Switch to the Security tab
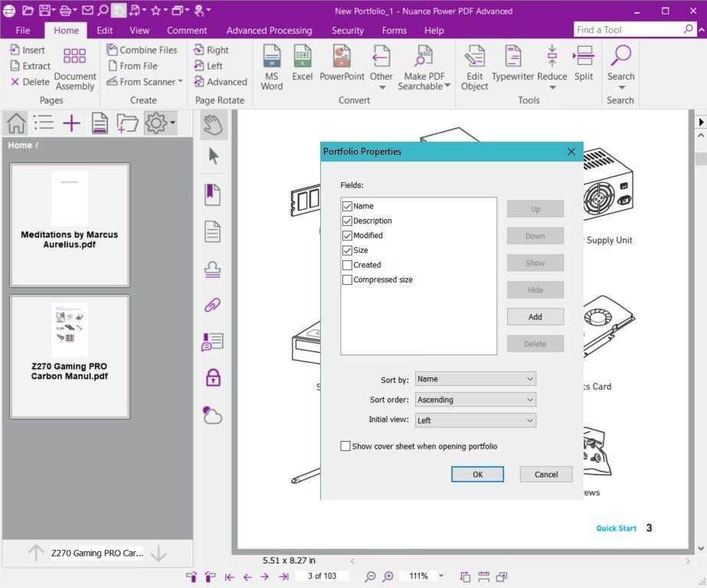The image size is (707, 588). click(348, 30)
